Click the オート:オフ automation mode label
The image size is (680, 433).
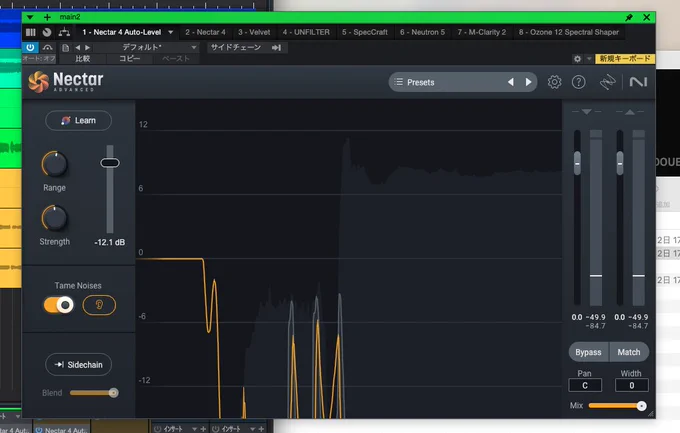point(39,58)
